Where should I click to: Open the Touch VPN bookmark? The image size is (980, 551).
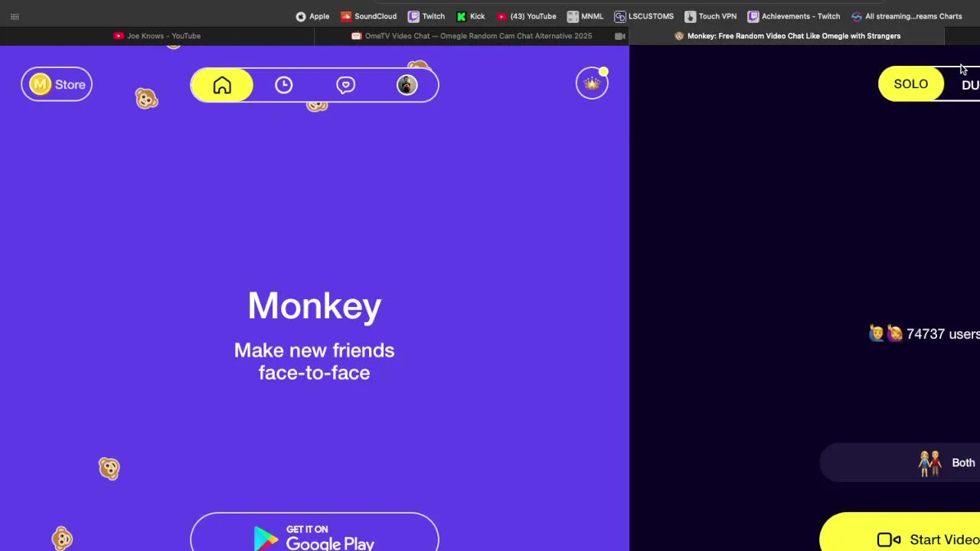click(710, 16)
